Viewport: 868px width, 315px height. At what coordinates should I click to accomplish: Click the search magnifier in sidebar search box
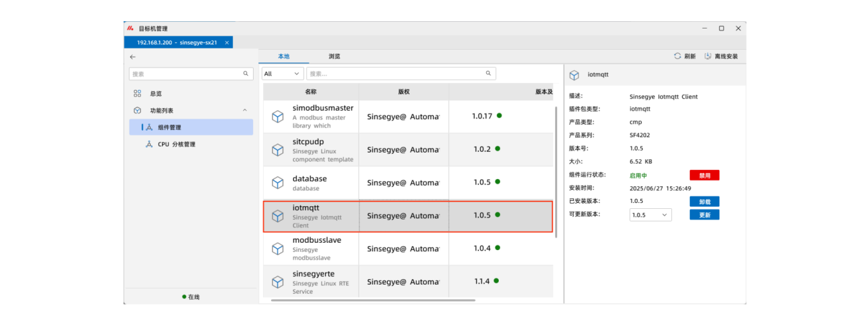(246, 74)
